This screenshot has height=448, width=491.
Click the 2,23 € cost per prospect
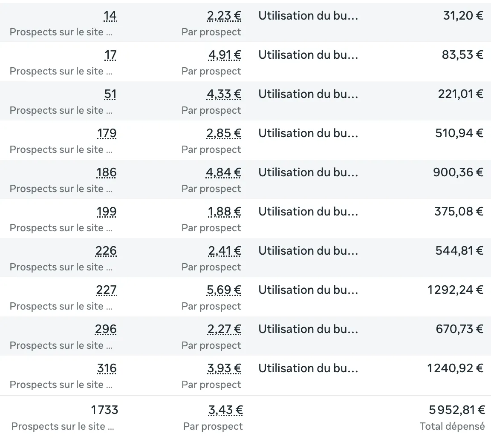[x=224, y=16]
